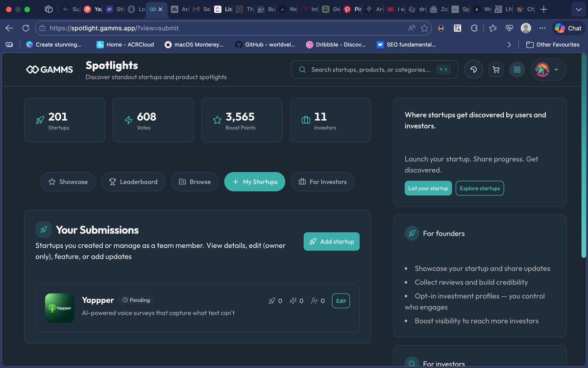Focus the Search startups, products field
The width and height of the screenshot is (588, 368).
374,70
